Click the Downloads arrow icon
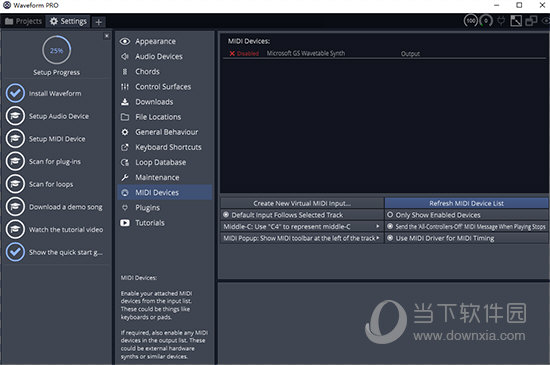Image resolution: width=550 pixels, height=365 pixels. (125, 102)
